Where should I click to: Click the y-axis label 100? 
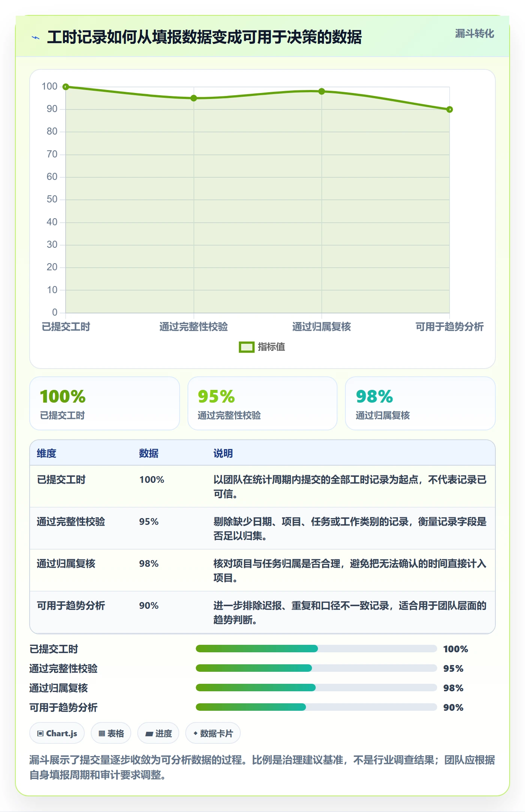tap(49, 87)
